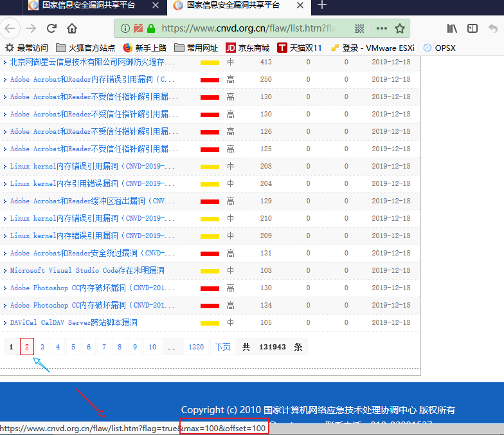Click the undo arrow toolbar icon
504x435 pixels.
[x=492, y=28]
